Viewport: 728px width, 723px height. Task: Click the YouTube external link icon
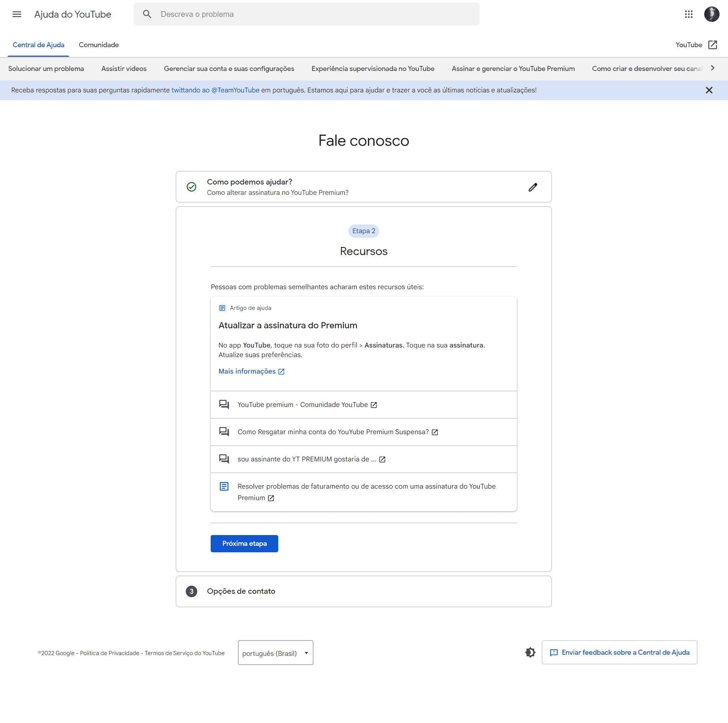click(713, 45)
